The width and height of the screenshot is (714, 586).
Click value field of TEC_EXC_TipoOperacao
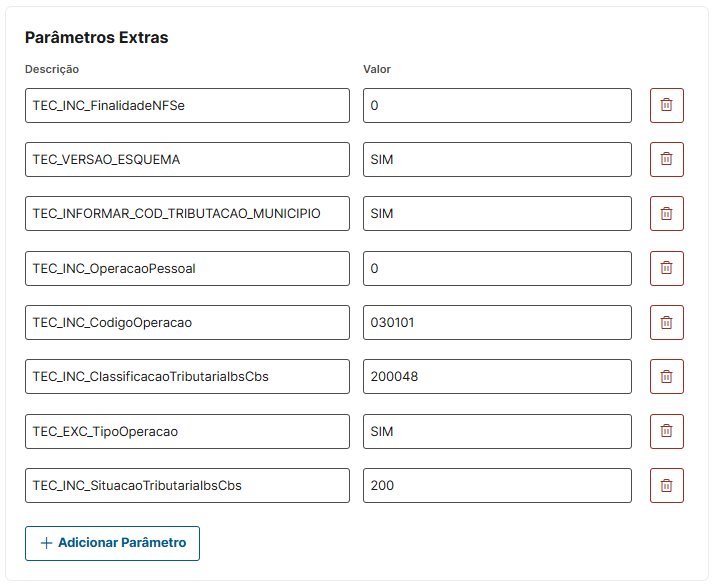[497, 431]
